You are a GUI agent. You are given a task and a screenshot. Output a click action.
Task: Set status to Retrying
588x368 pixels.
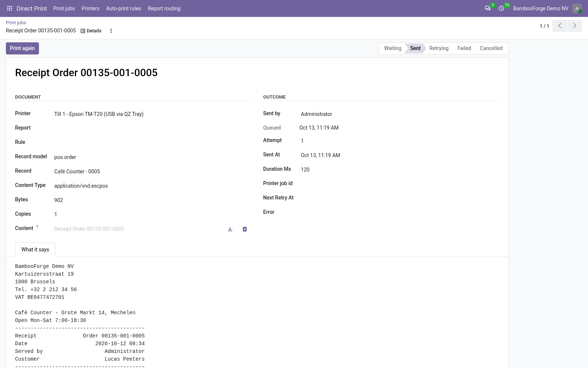439,48
